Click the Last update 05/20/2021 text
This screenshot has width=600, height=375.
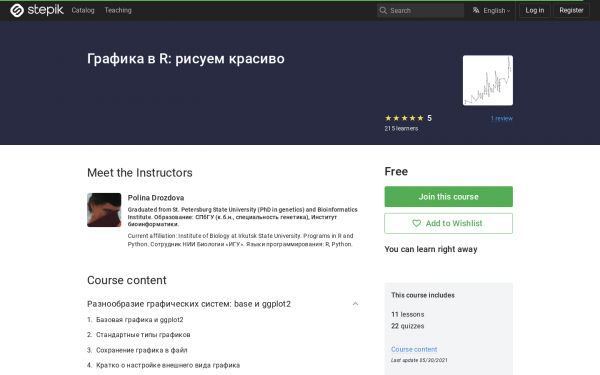[x=419, y=360]
